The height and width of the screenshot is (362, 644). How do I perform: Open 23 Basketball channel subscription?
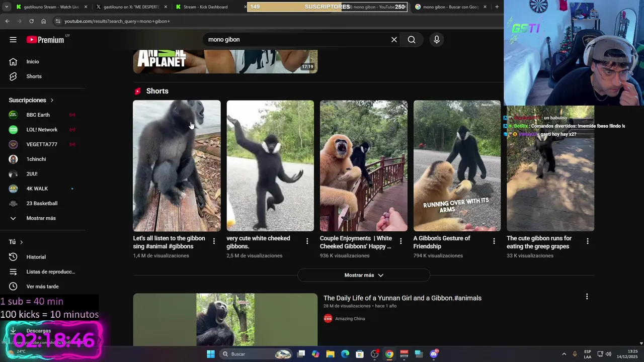(x=42, y=203)
